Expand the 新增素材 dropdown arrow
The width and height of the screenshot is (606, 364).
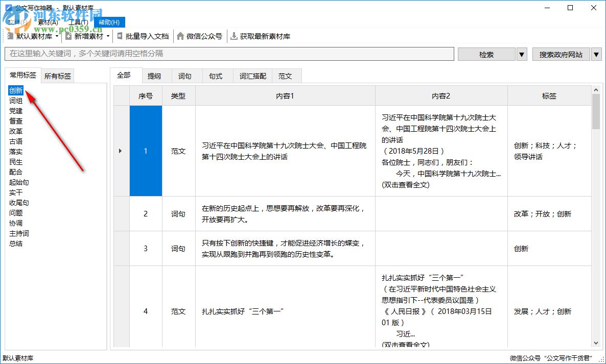click(108, 36)
